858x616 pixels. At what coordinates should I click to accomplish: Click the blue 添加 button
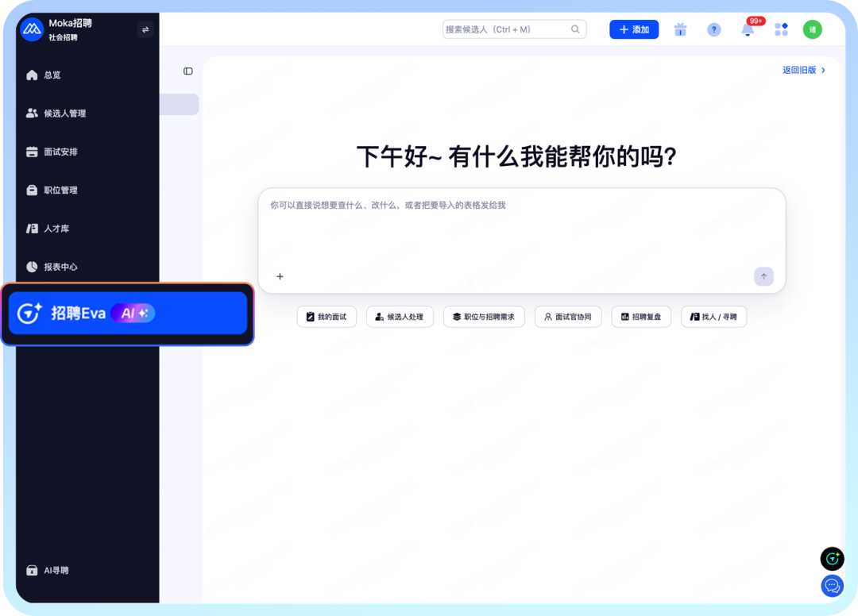634,29
